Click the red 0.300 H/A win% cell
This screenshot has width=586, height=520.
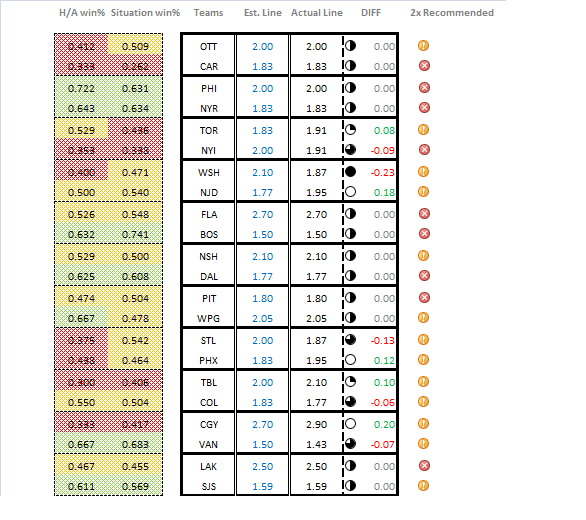(x=81, y=382)
